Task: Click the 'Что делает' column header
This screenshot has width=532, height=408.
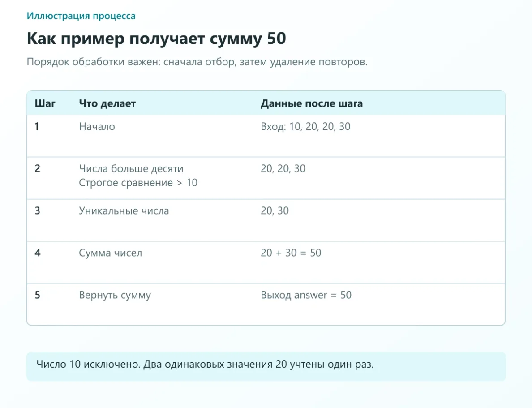Action: [x=107, y=103]
